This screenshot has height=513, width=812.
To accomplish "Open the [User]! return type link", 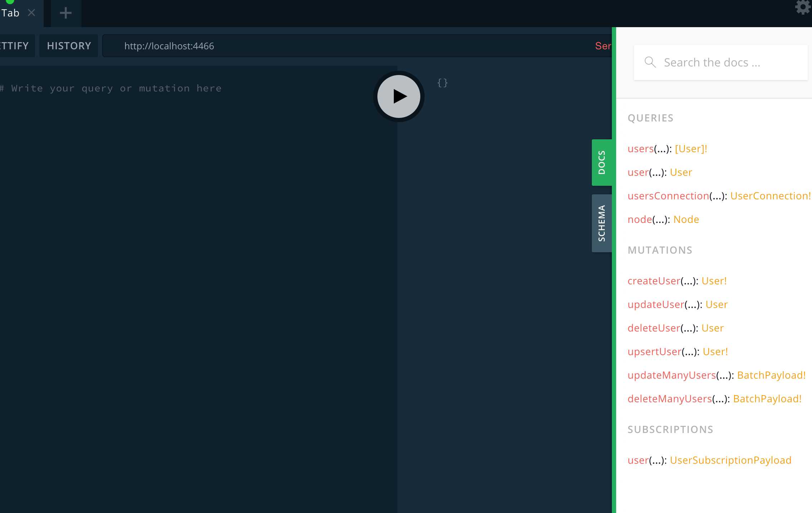I will tap(691, 149).
